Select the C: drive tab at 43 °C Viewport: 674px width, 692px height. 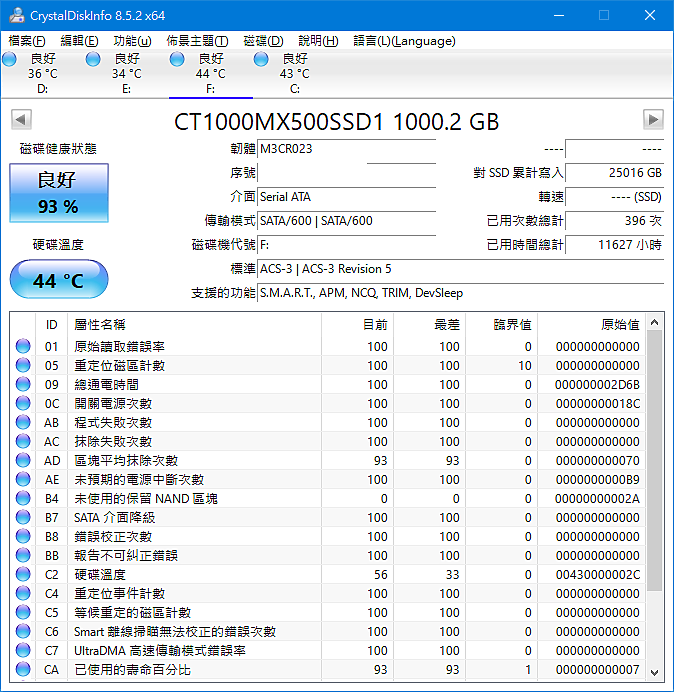click(294, 73)
